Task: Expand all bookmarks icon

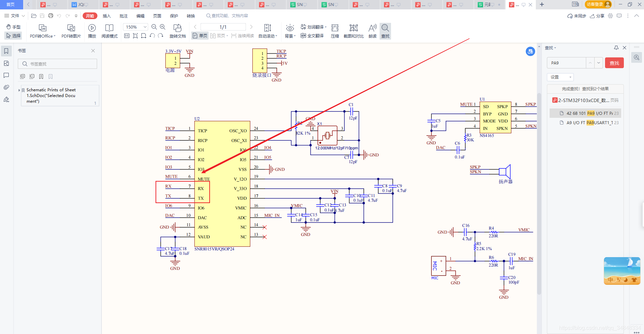Action: tap(23, 77)
